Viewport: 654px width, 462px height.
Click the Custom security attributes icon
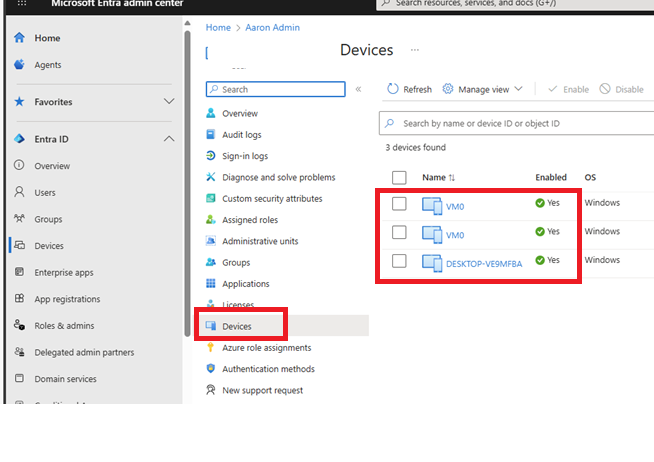coord(211,198)
